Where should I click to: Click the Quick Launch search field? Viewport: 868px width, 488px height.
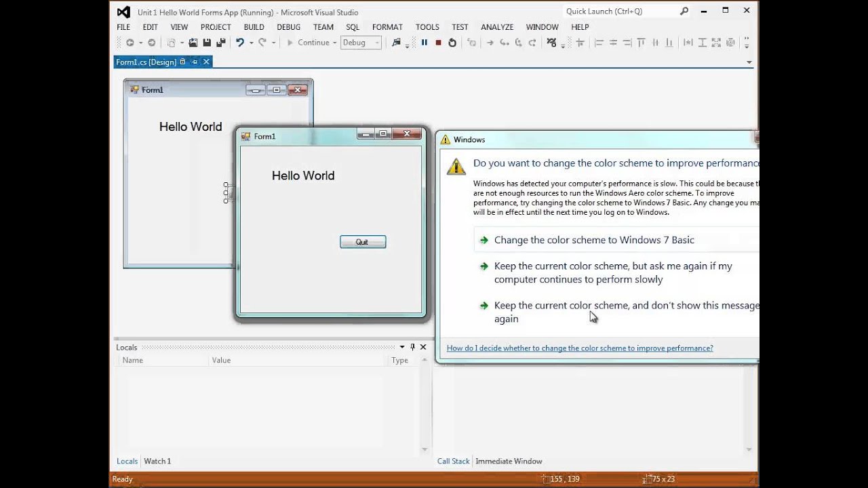click(620, 11)
